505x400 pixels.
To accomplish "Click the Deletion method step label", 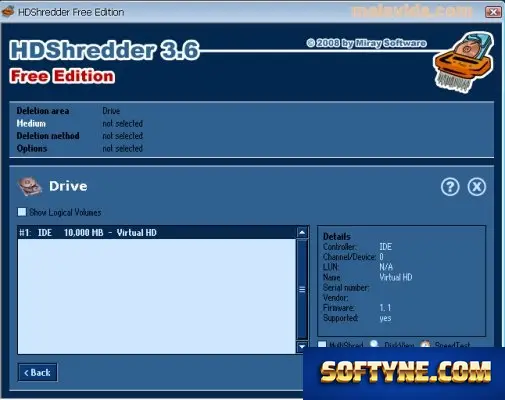I will tap(48, 136).
